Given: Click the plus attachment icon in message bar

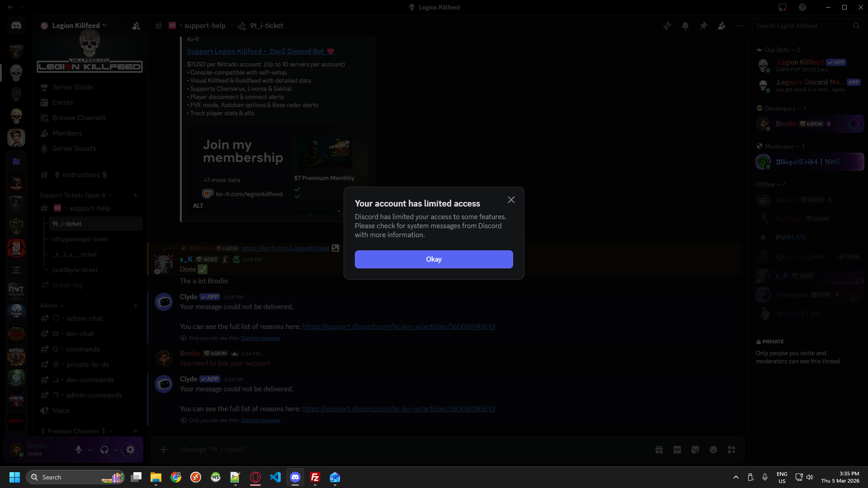Looking at the screenshot, I should tap(164, 450).
